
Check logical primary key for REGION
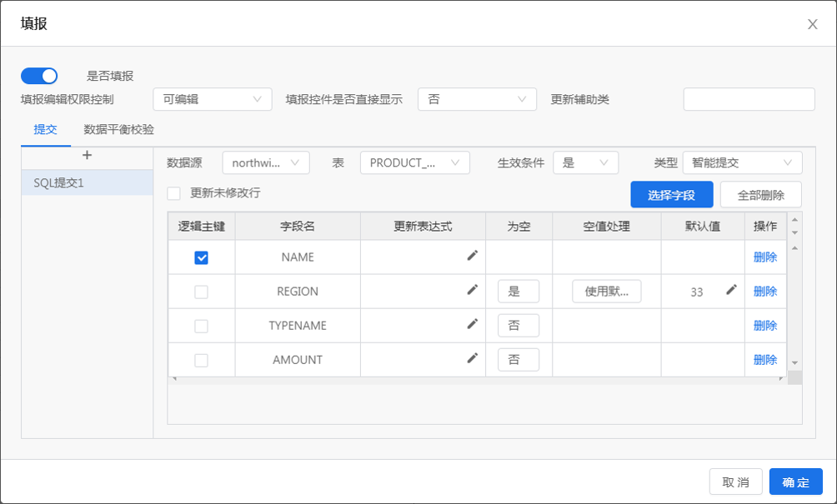(201, 292)
